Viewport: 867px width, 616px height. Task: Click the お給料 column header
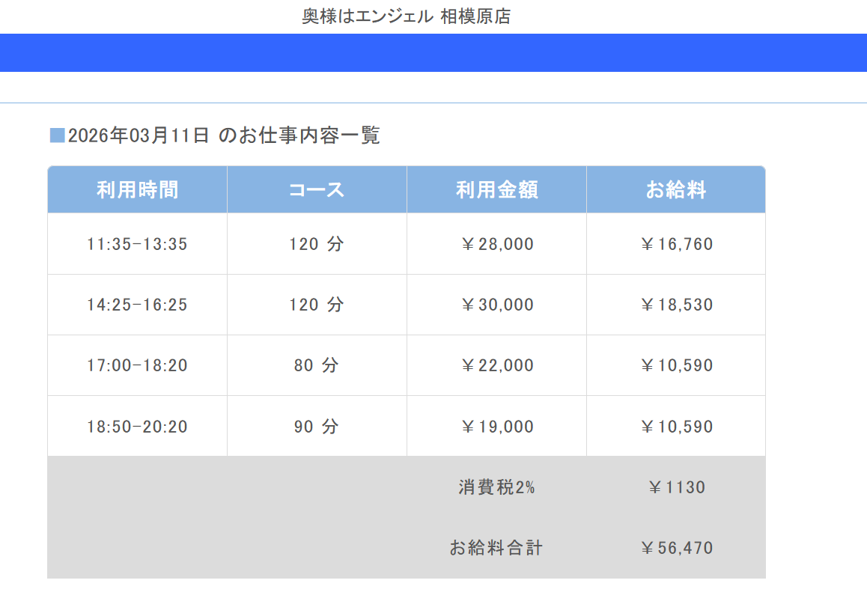tap(676, 190)
